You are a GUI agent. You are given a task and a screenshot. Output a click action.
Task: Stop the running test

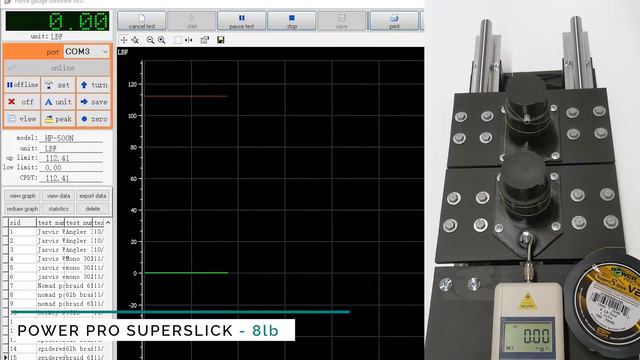click(x=292, y=21)
